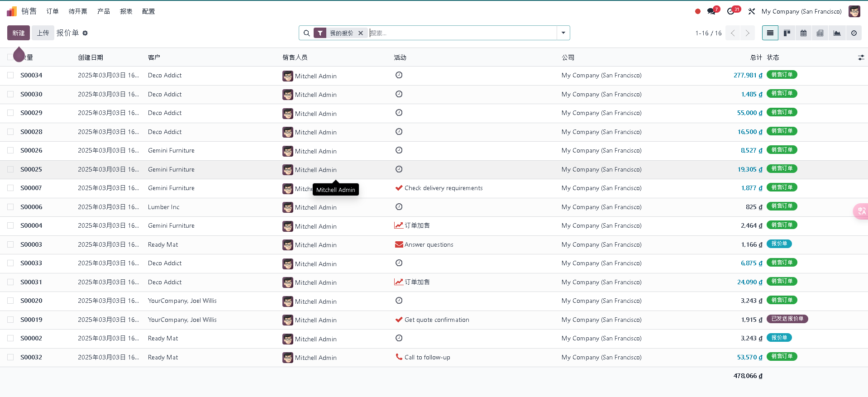
Task: Switch to Graph view
Action: click(837, 33)
